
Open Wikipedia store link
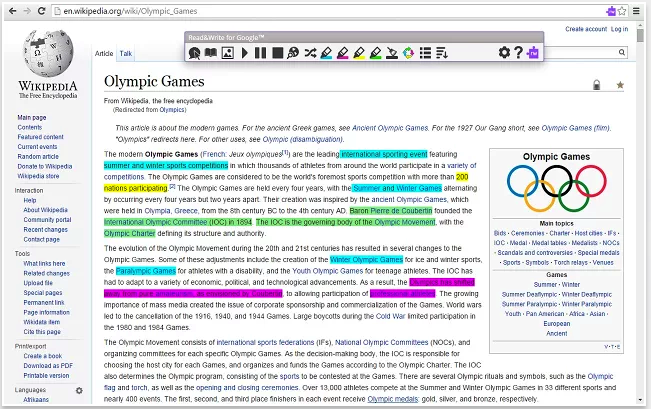point(38,176)
